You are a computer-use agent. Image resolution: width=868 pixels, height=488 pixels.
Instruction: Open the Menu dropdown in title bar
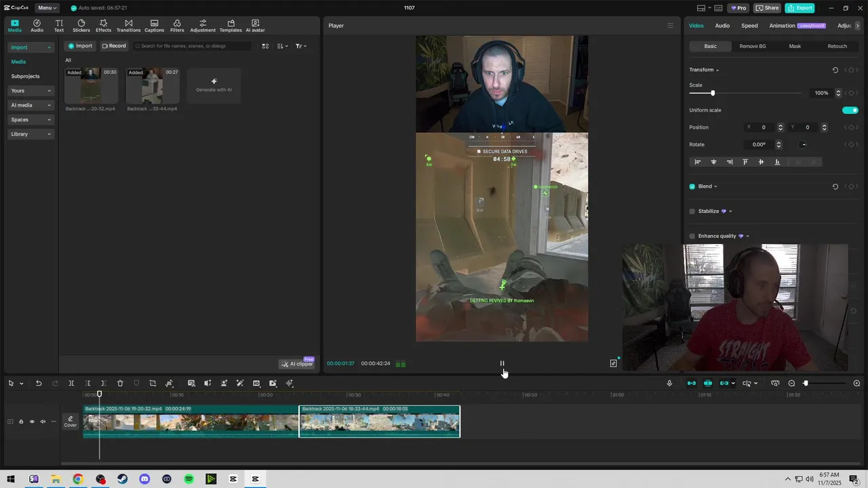point(47,8)
